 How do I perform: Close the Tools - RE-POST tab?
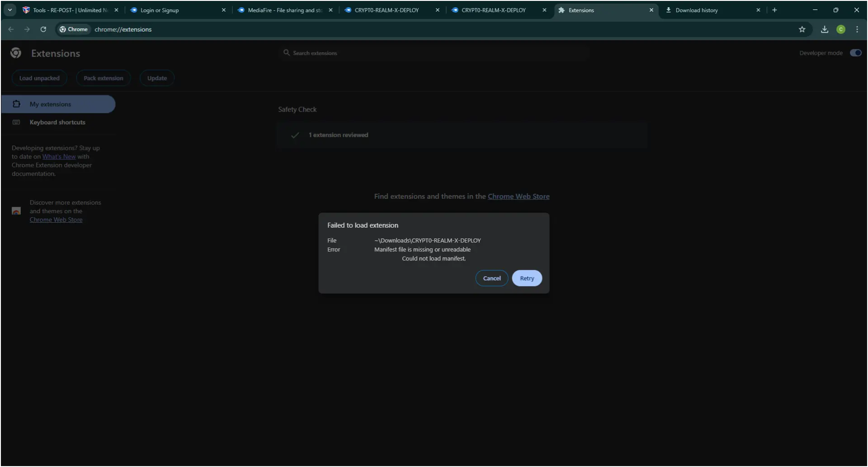click(116, 10)
